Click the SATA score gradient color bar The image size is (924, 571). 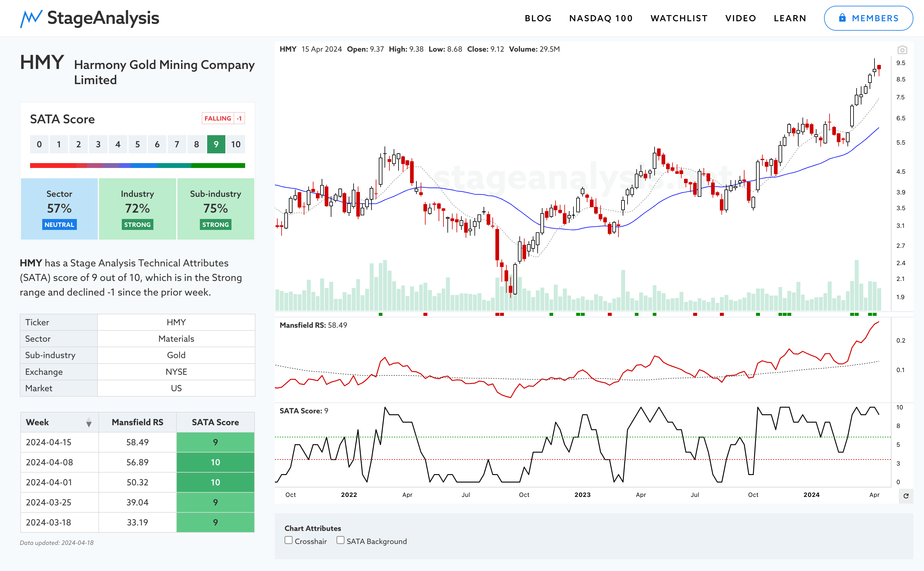pos(138,166)
